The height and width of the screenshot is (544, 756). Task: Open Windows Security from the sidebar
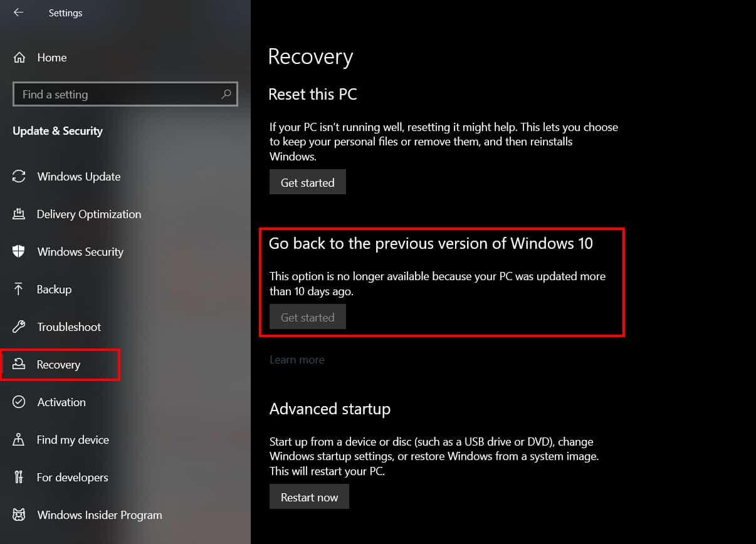click(x=20, y=251)
